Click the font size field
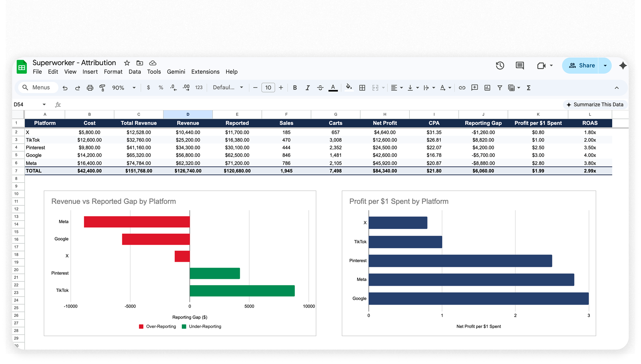The image size is (641, 364). pyautogui.click(x=268, y=88)
